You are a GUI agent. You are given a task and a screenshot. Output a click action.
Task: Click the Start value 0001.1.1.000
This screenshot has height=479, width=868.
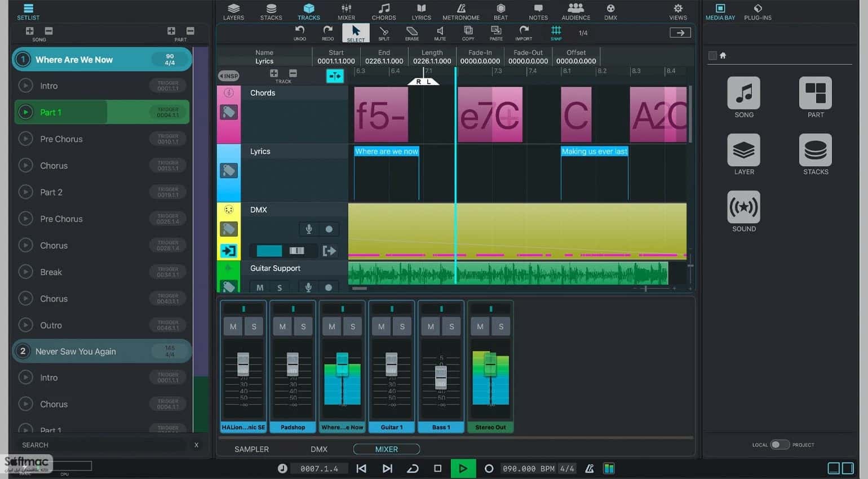pyautogui.click(x=336, y=61)
